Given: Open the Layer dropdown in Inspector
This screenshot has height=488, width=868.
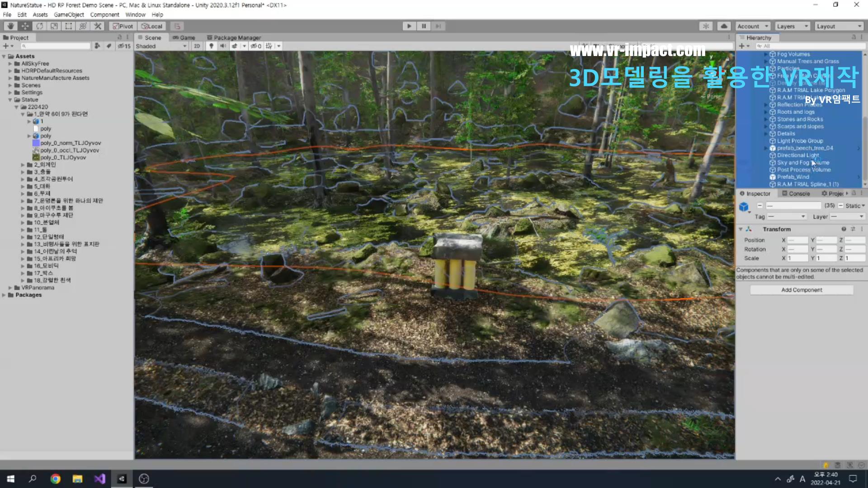Looking at the screenshot, I should pos(847,216).
